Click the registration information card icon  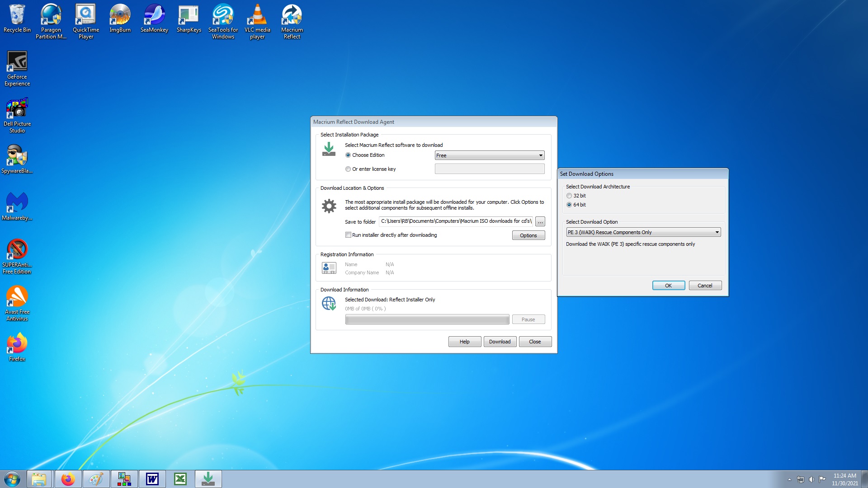(329, 268)
